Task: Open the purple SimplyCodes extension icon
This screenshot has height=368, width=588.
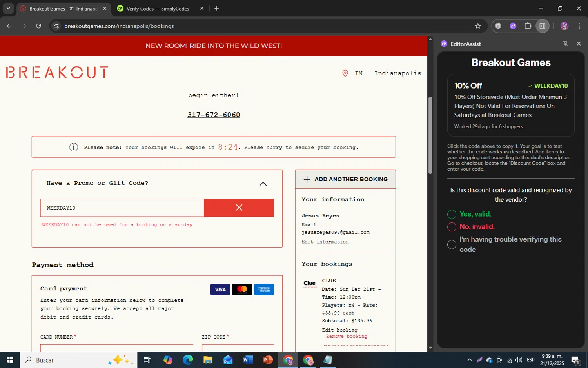Action: tap(513, 26)
